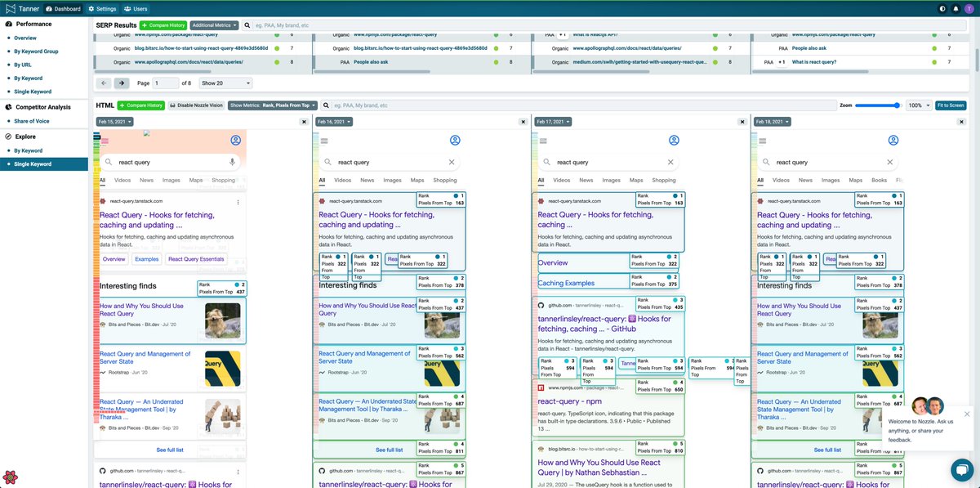Select Overview in the Performance sidebar
The height and width of the screenshot is (488, 980).
[x=25, y=38]
